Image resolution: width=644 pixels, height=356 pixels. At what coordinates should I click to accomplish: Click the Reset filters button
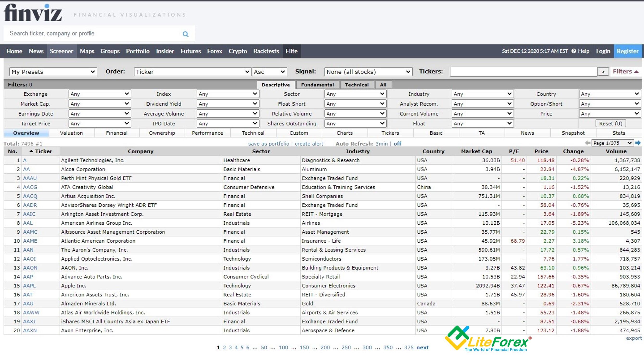(x=610, y=124)
